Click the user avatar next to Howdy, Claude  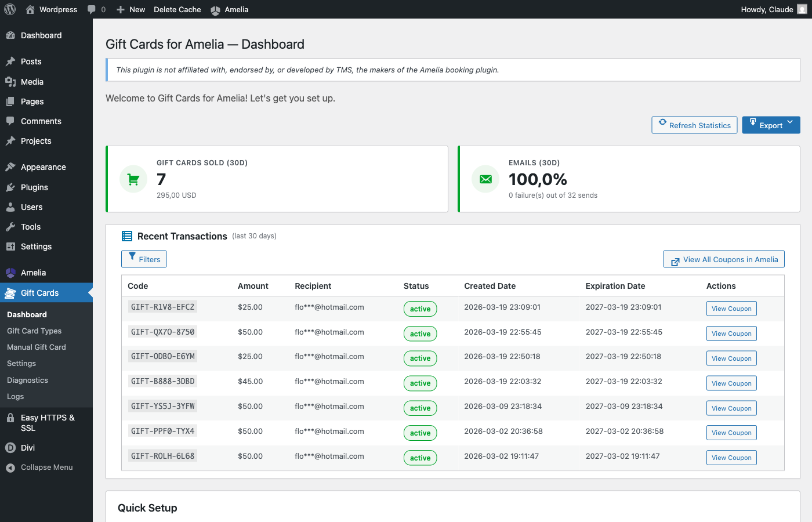coord(802,9)
